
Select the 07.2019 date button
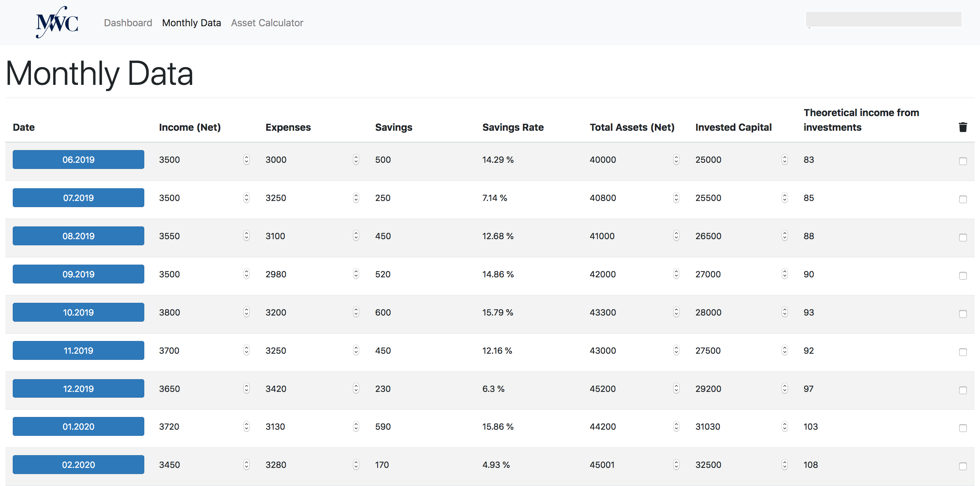(x=78, y=197)
